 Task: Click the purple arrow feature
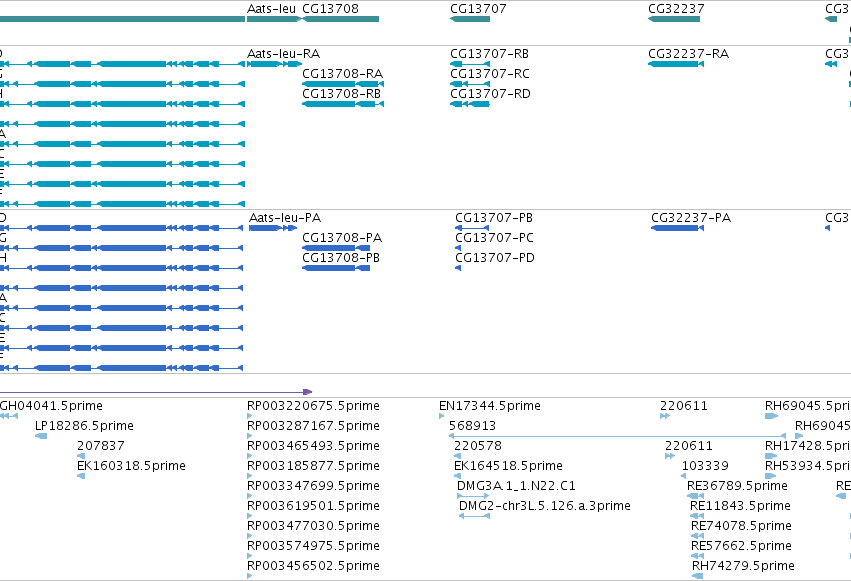(156, 392)
